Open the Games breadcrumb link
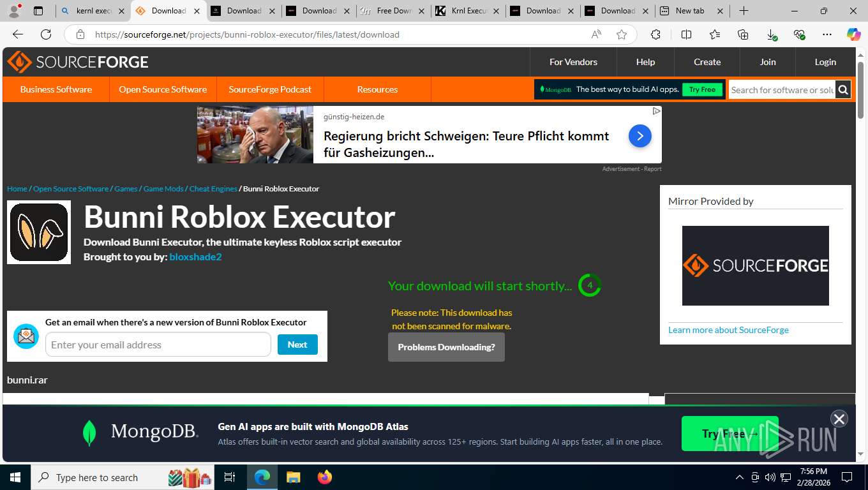The height and width of the screenshot is (490, 868). 126,189
